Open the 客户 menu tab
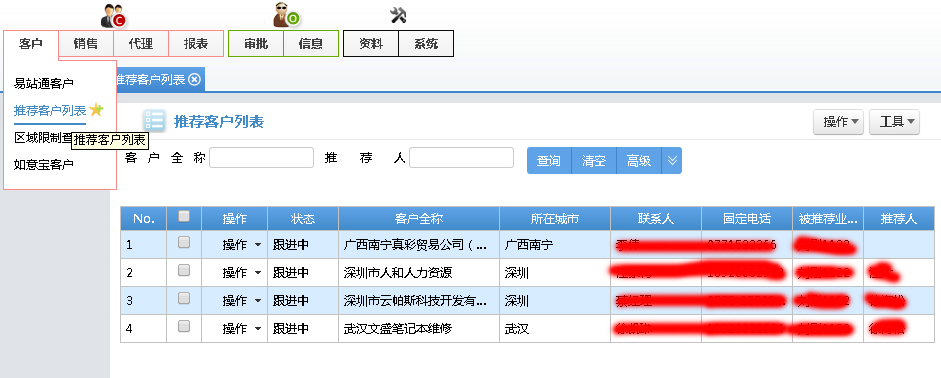Image resolution: width=941 pixels, height=378 pixels. click(x=31, y=44)
